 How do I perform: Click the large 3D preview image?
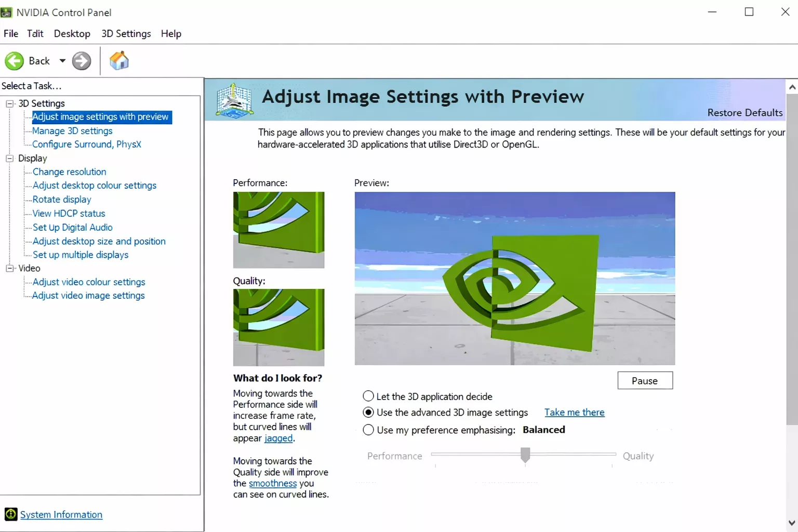pyautogui.click(x=515, y=278)
